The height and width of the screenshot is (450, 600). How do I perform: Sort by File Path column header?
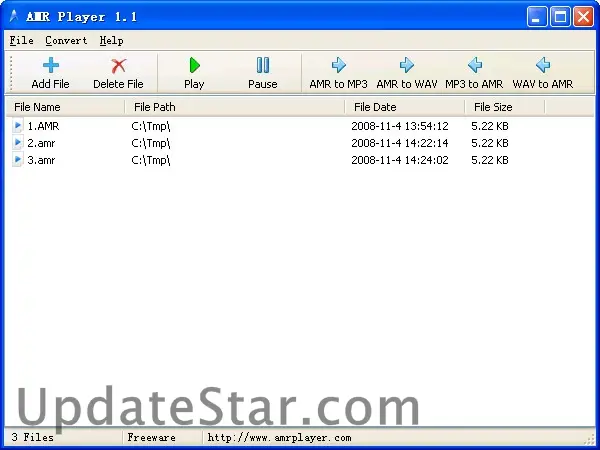coord(235,107)
